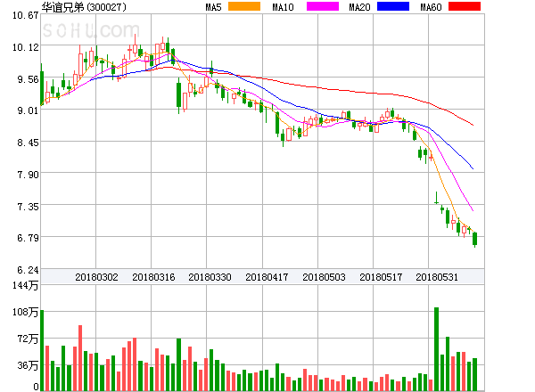This screenshot has height=392, width=535.
Task: Click the 20180417 date label
Action: 267,277
